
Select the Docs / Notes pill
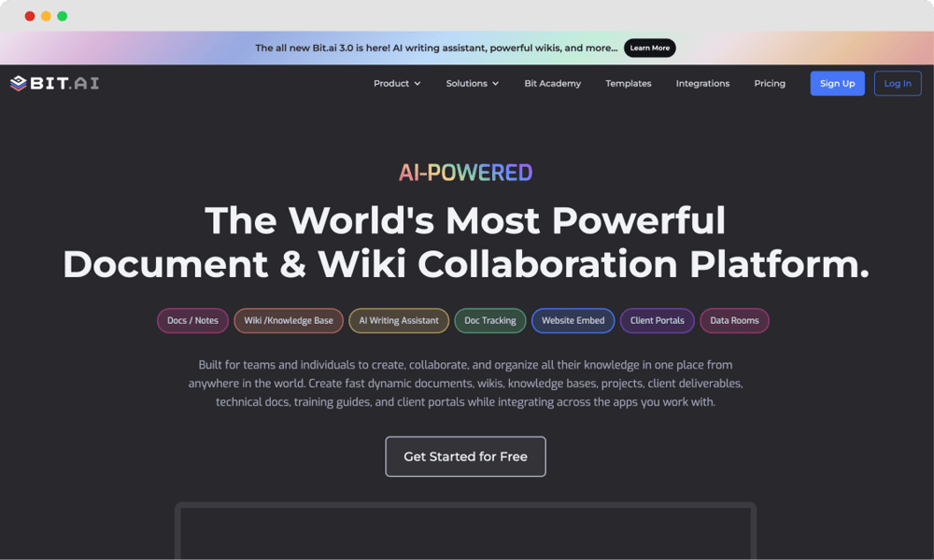[192, 320]
